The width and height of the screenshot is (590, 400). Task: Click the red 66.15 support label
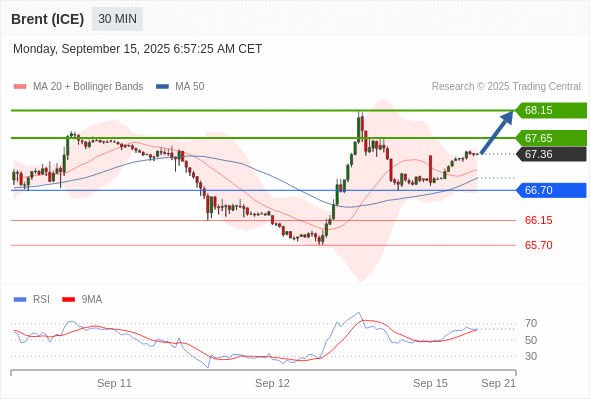click(x=538, y=221)
